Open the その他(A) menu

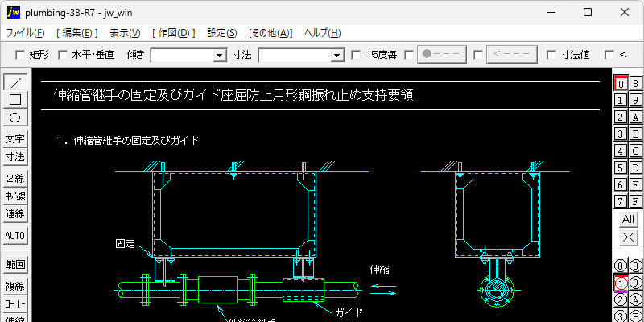point(270,33)
